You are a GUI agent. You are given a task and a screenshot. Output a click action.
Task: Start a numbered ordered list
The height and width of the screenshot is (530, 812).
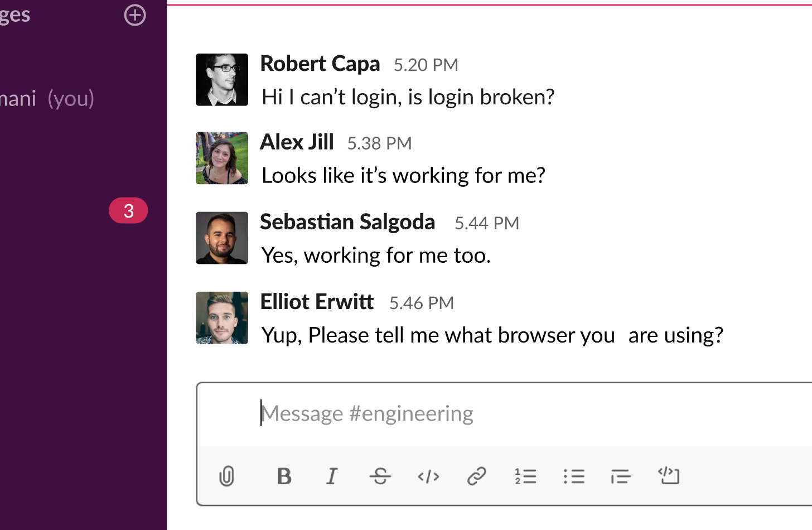[525, 476]
